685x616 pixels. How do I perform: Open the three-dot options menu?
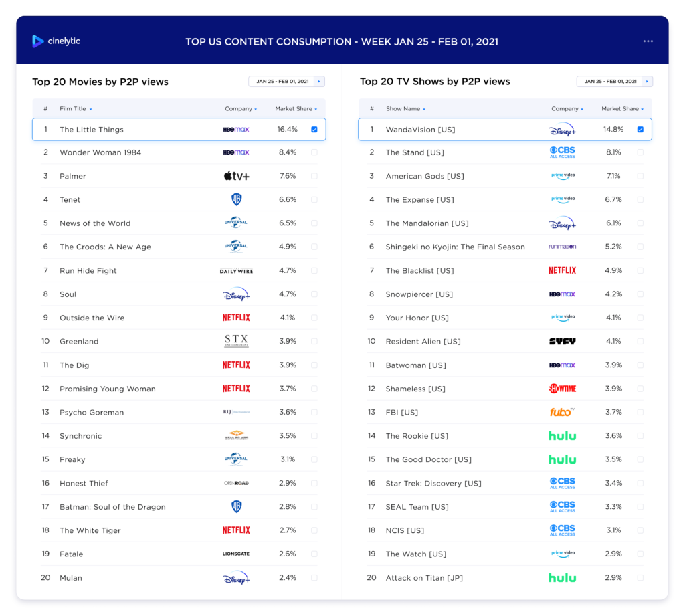(648, 41)
